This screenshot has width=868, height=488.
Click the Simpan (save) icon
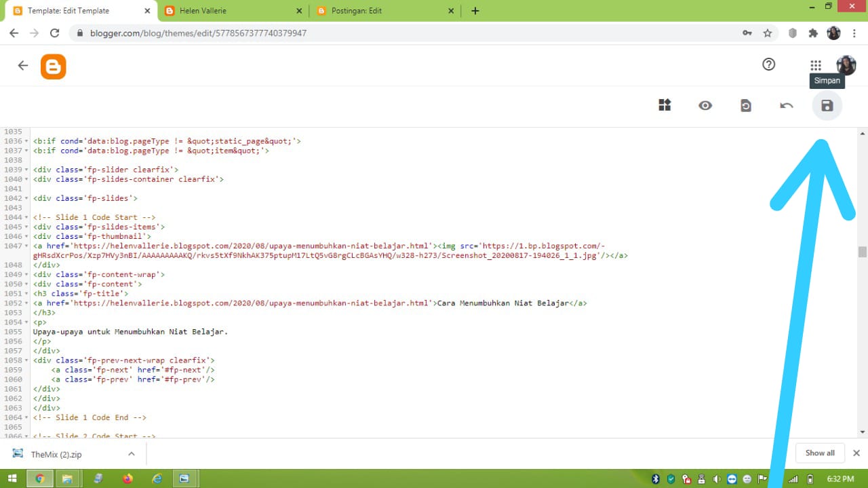coord(827,105)
